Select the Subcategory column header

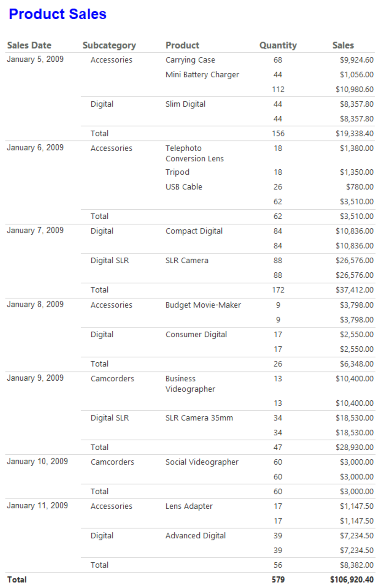tap(109, 45)
